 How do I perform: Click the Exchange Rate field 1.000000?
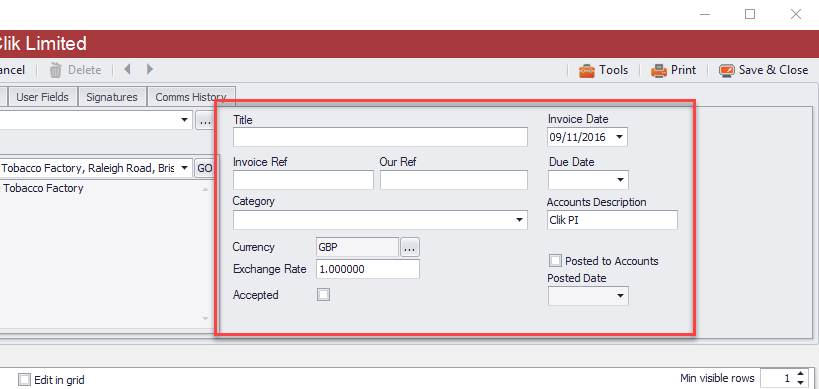pyautogui.click(x=368, y=269)
